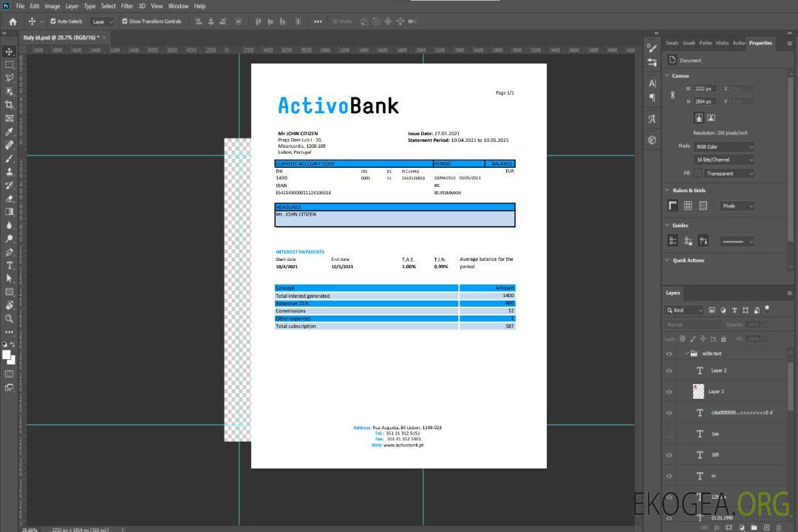Image resolution: width=798 pixels, height=532 pixels.
Task: Toggle Quick Mask mode icon
Action: coord(9,374)
